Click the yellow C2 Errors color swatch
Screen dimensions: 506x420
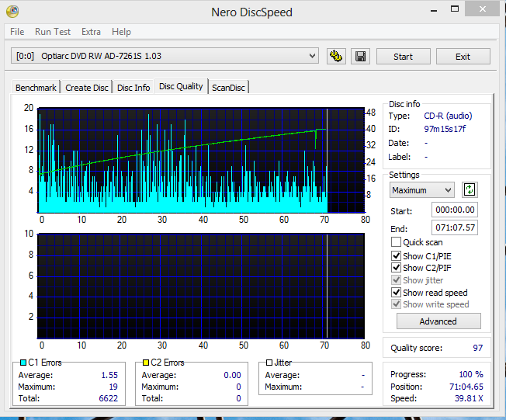(146, 363)
